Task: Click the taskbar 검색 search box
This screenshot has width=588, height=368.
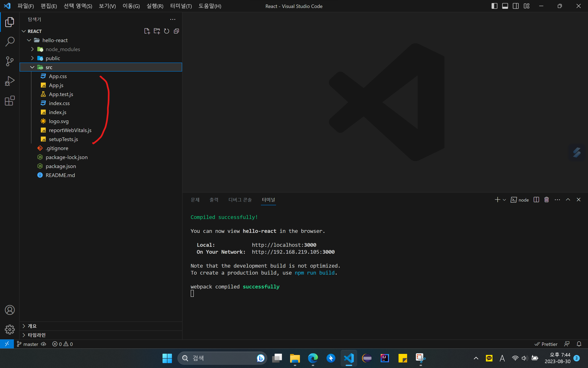Action: pyautogui.click(x=222, y=358)
